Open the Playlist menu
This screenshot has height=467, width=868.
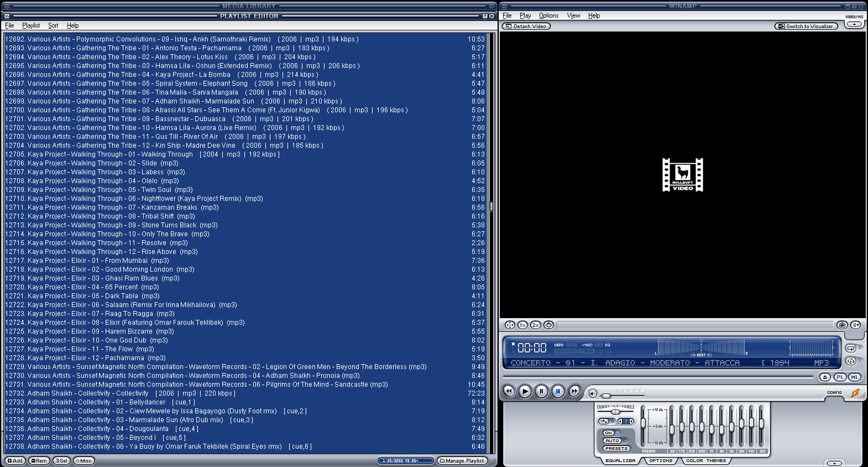pos(31,25)
